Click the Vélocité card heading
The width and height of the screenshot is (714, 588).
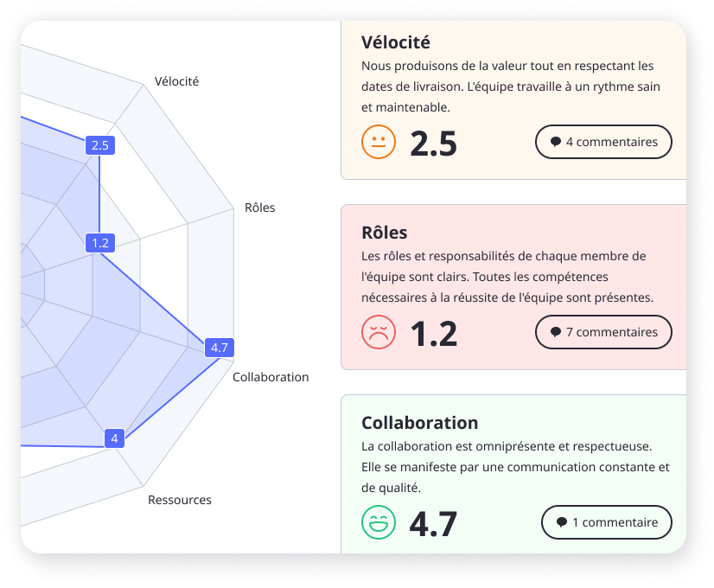pyautogui.click(x=397, y=42)
